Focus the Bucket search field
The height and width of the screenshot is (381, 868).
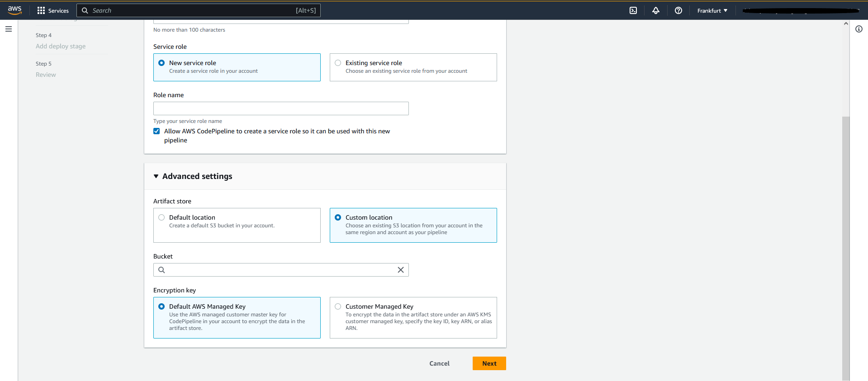pos(281,270)
